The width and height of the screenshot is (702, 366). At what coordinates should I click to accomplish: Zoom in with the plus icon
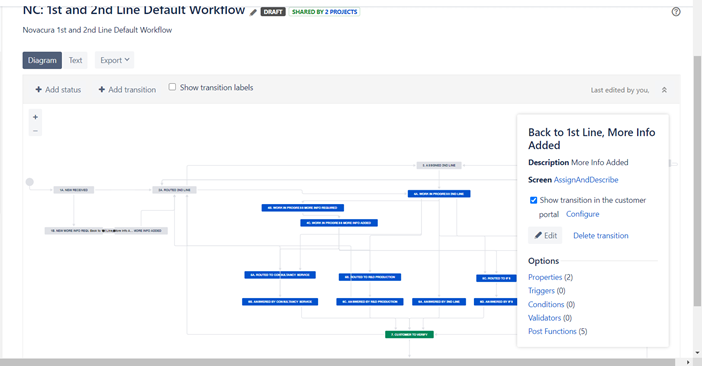coord(35,117)
